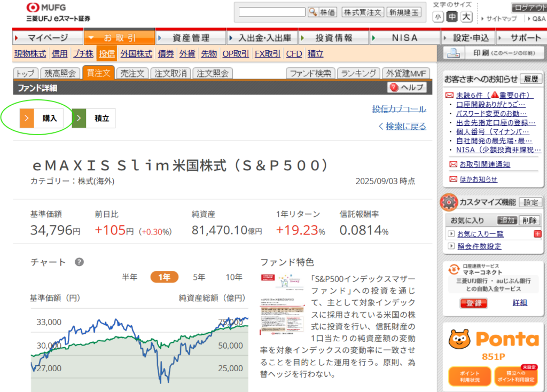This screenshot has height=392, width=547.
Task: Go to 現物株式 submenu
Action: pos(30,54)
